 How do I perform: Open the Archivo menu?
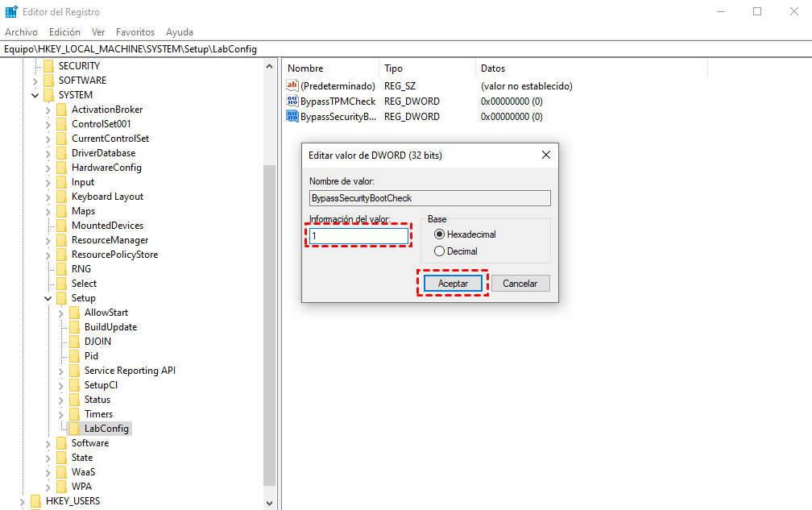click(x=21, y=31)
